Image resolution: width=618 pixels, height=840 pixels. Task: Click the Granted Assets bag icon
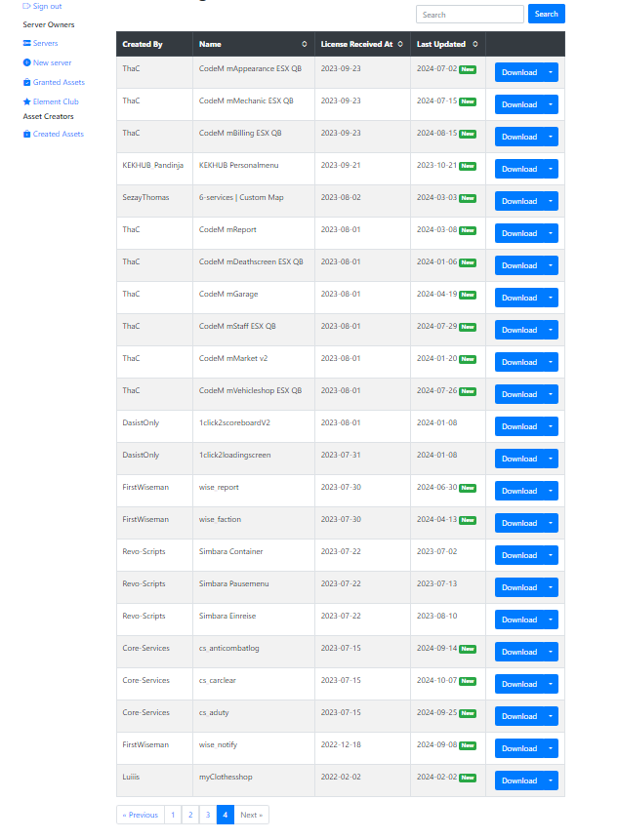tap(26, 82)
